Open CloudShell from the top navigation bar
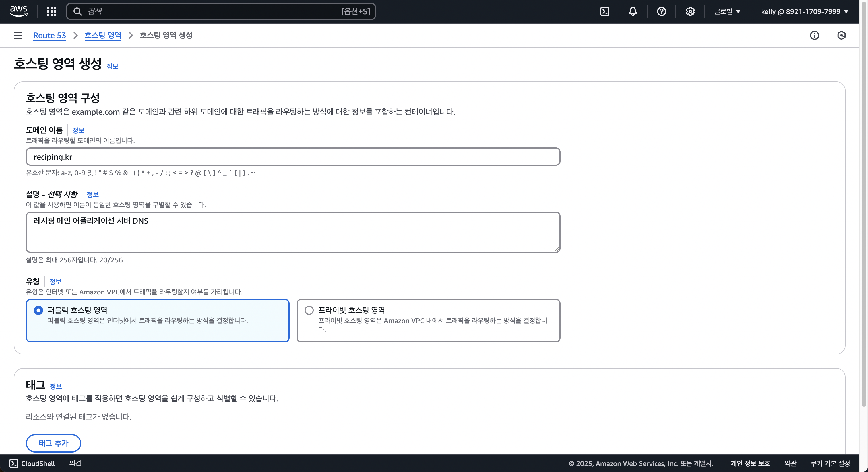 604,11
